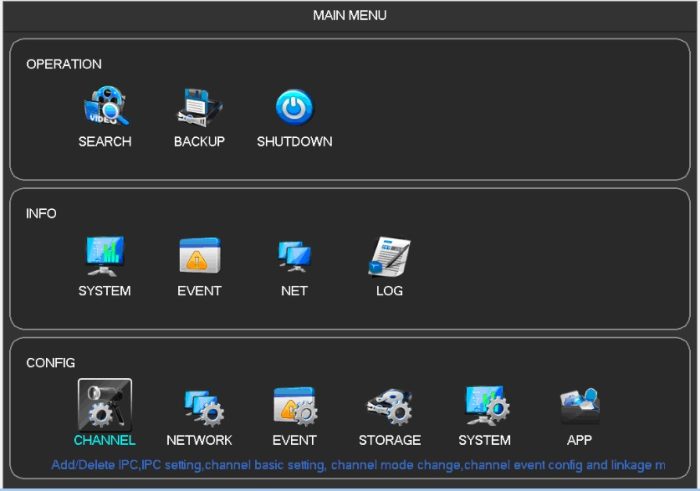Click the STORAGE hard drive icon
700x491 pixels.
pos(389,406)
